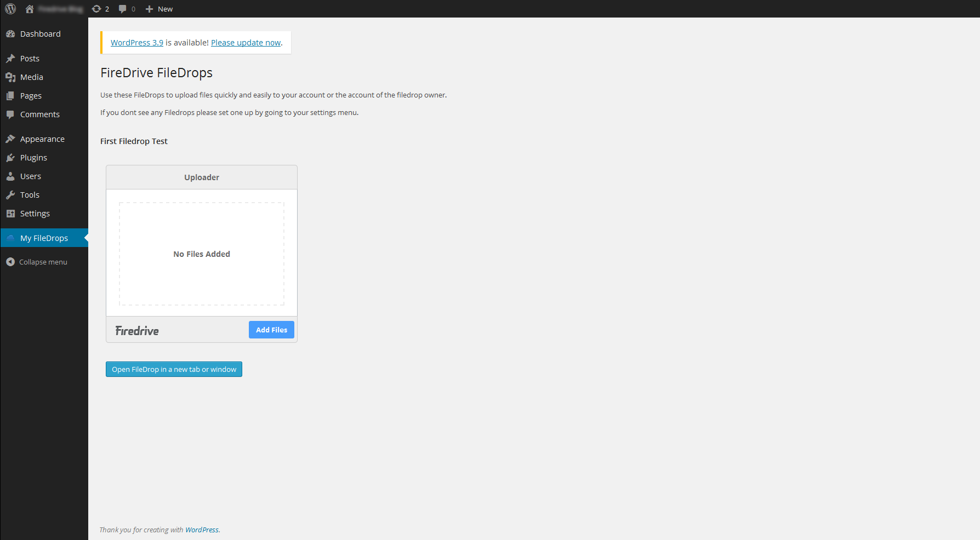
Task: Click the Firedrive logo in uploader footer
Action: pyautogui.click(x=137, y=331)
